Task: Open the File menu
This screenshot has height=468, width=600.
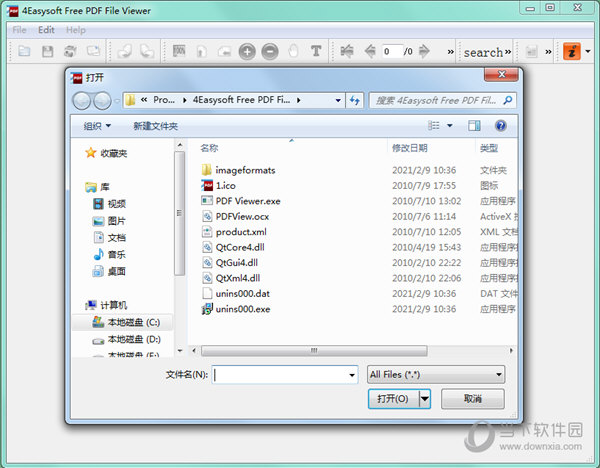Action: tap(19, 30)
